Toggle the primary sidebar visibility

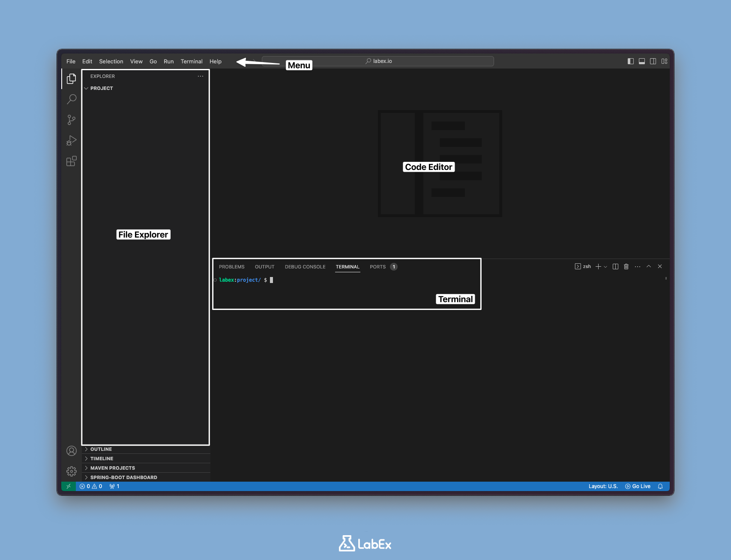point(630,61)
